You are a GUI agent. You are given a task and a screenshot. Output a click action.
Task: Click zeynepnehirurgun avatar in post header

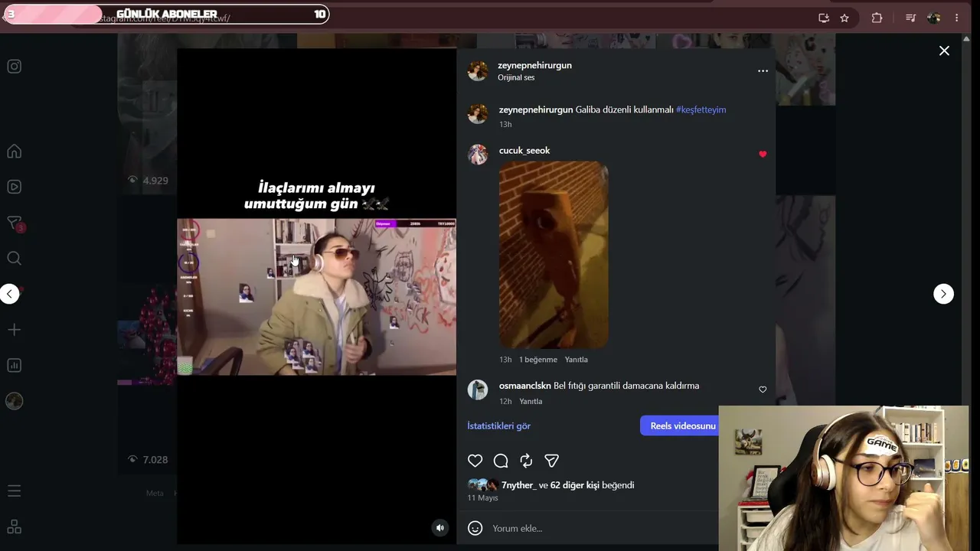(478, 71)
